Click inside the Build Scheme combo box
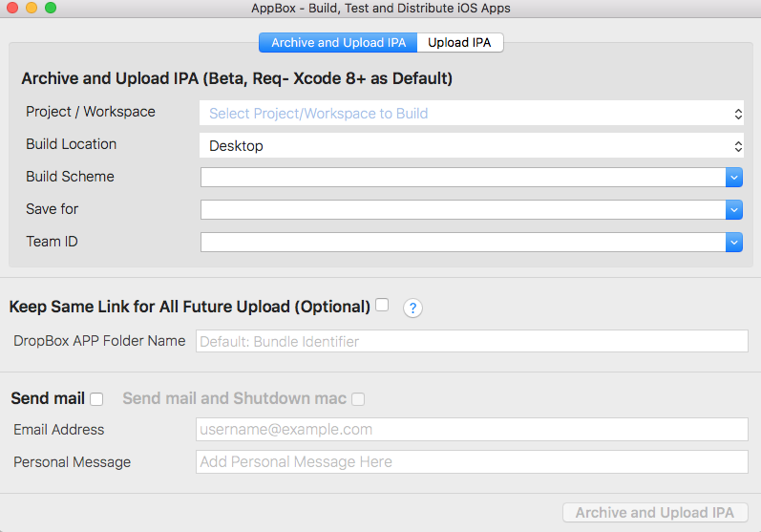761x532 pixels. coord(463,178)
